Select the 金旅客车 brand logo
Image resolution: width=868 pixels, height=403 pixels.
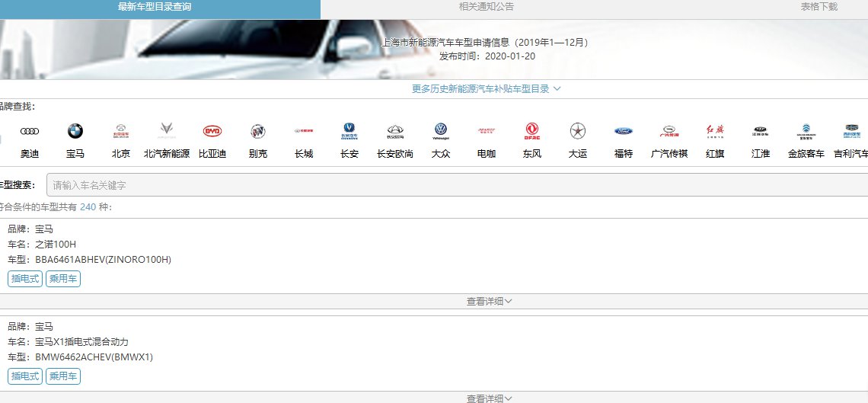[806, 131]
